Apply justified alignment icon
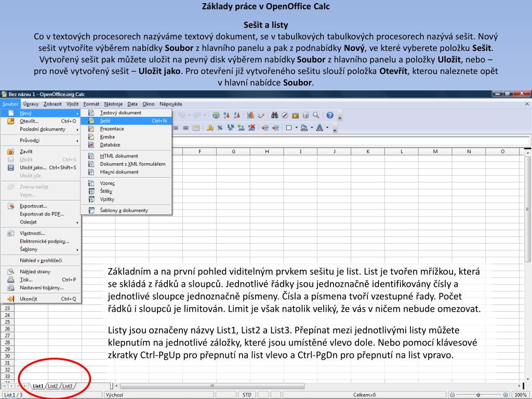The height and width of the screenshot is (399, 532). coord(185,128)
